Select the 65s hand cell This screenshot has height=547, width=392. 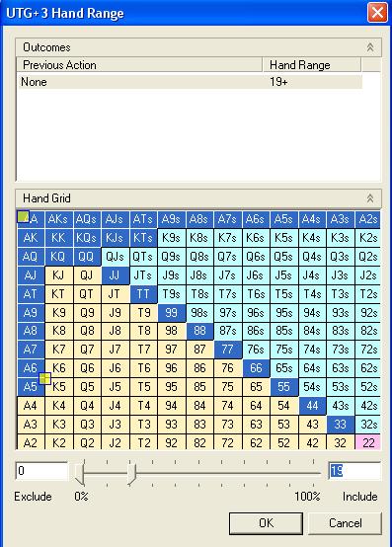[284, 368]
